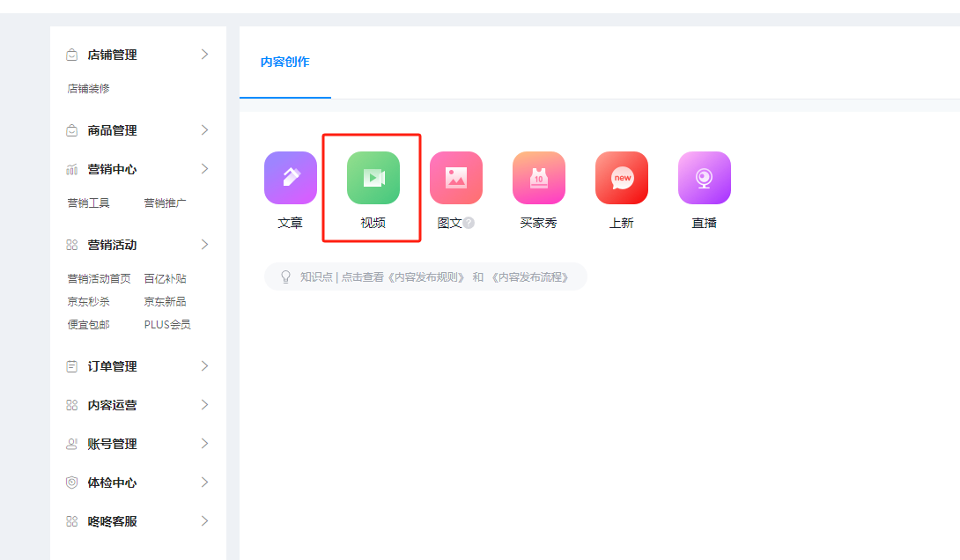Viewport: 960px width, 560px height.
Task: Open the 咚咚客服 sidebar menu
Action: (112, 521)
